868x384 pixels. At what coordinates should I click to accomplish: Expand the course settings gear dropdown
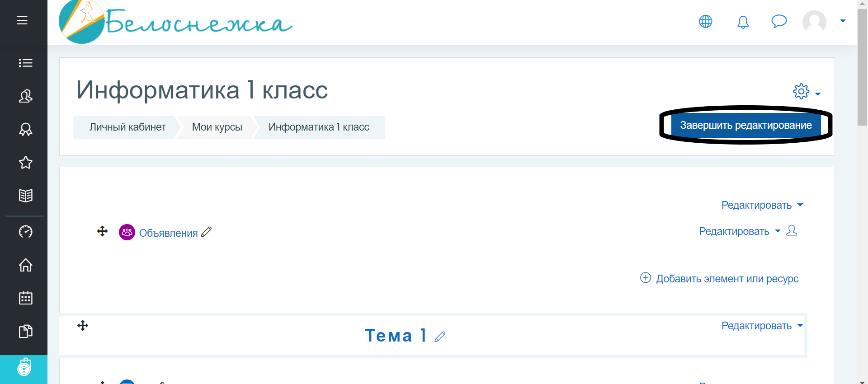(806, 92)
